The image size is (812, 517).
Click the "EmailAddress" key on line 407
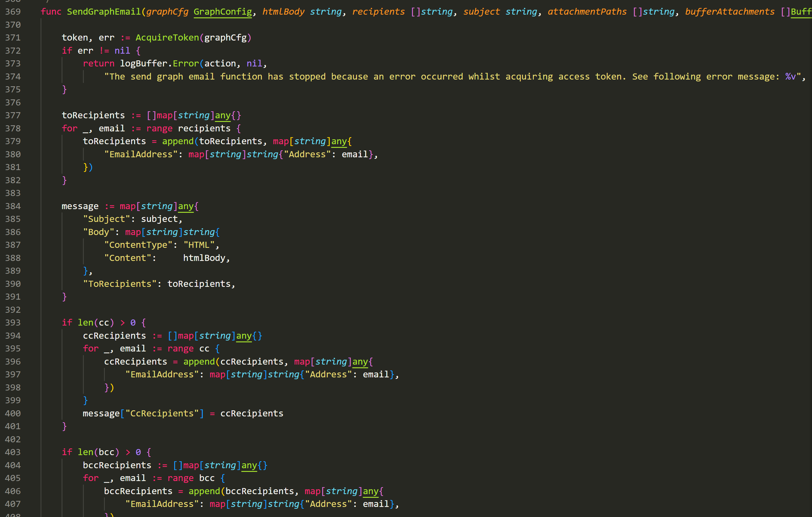coord(162,504)
